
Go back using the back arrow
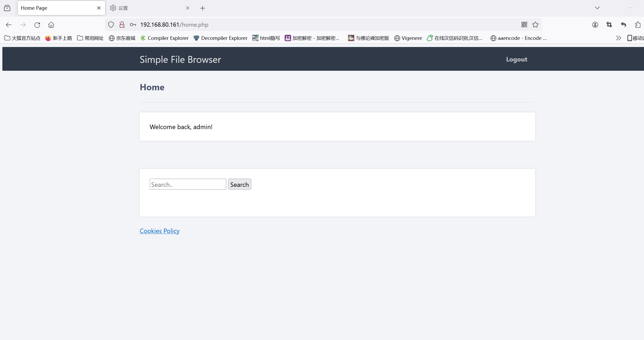[9, 25]
